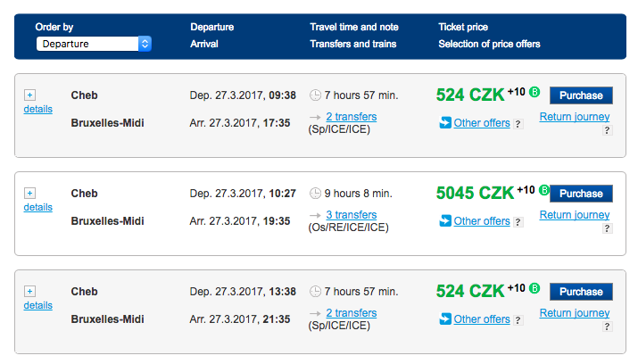
Task: Click help icon under first Return journey
Action: [607, 130]
